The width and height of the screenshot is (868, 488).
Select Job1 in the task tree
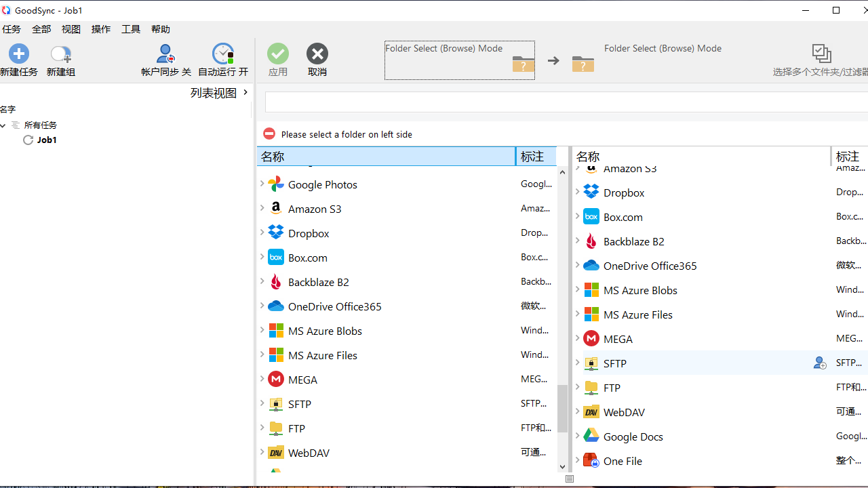point(47,140)
